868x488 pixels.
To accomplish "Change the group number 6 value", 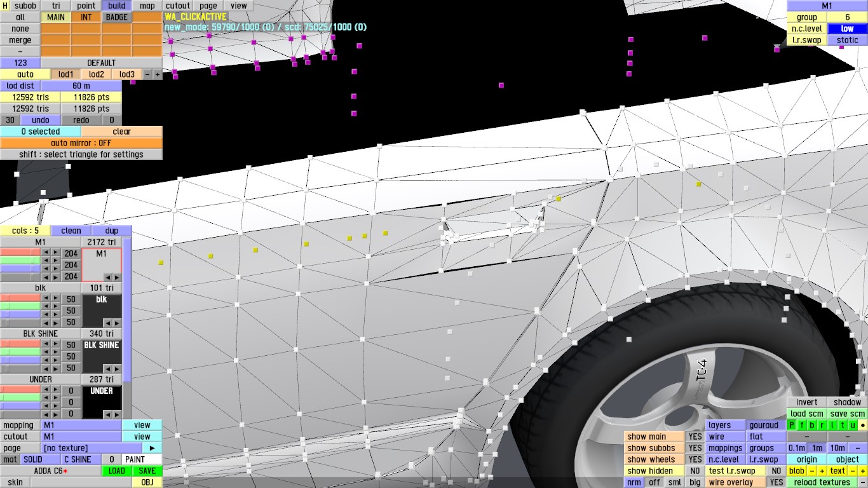I will click(848, 17).
